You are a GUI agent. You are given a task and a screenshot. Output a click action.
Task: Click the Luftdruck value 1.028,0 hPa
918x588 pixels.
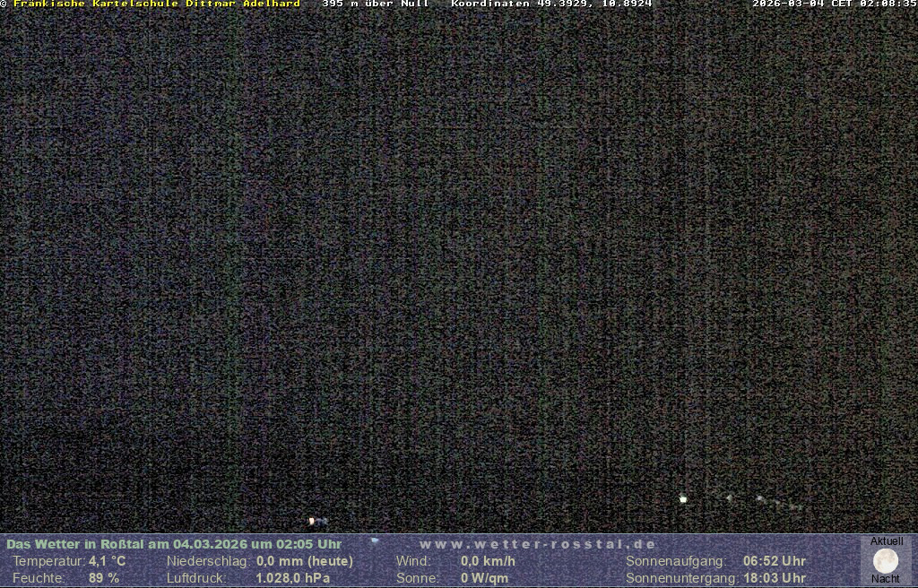pos(293,578)
